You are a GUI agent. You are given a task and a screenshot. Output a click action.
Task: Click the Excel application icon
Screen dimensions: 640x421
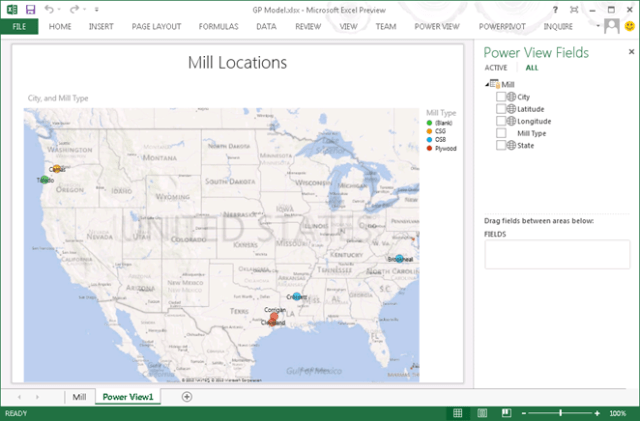coord(12,9)
